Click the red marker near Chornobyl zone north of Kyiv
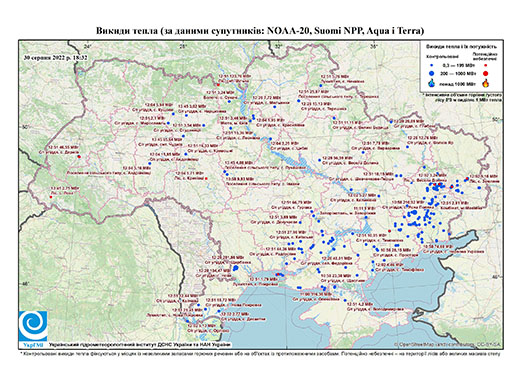520x368 pixels. click(x=218, y=85)
